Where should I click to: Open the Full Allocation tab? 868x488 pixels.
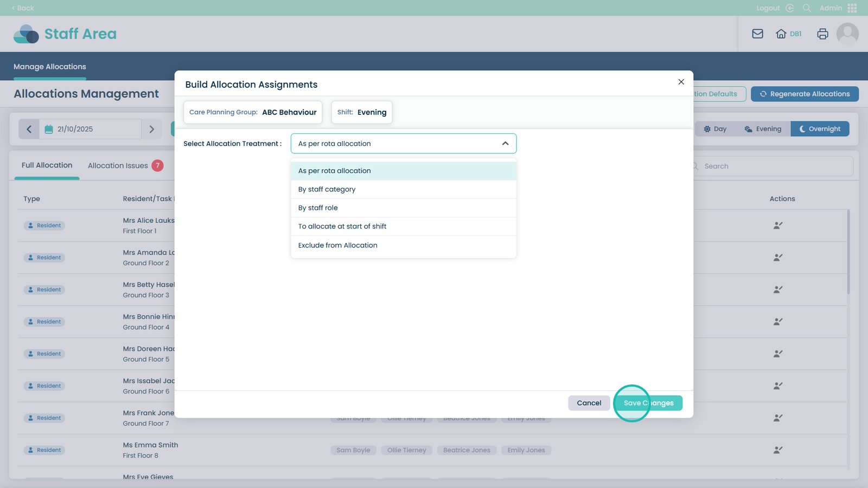(x=47, y=165)
